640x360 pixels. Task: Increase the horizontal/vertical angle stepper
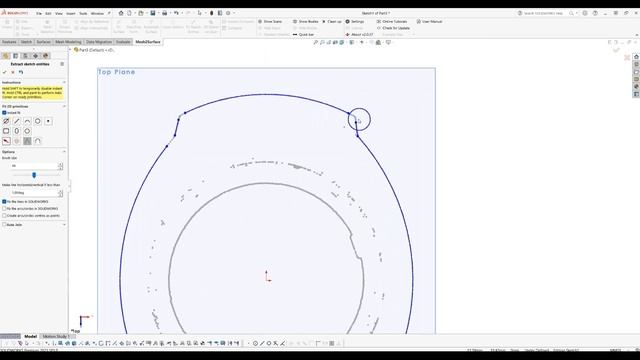coord(61,191)
